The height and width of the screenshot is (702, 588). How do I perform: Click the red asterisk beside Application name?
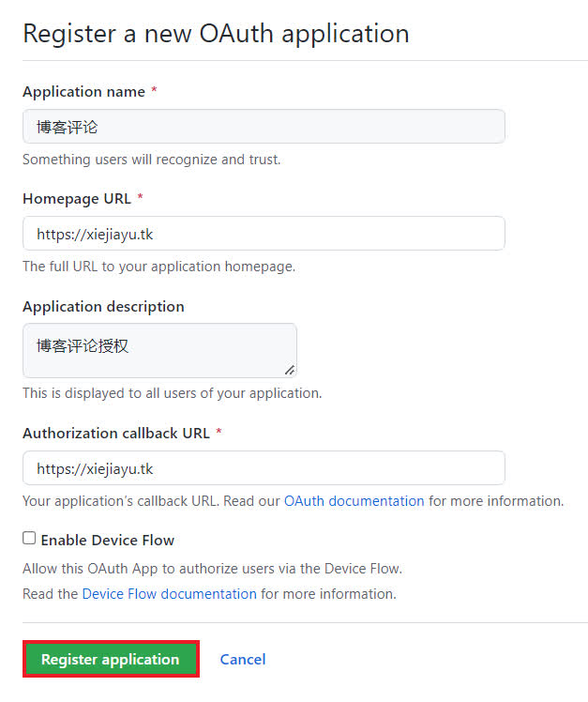(x=154, y=92)
